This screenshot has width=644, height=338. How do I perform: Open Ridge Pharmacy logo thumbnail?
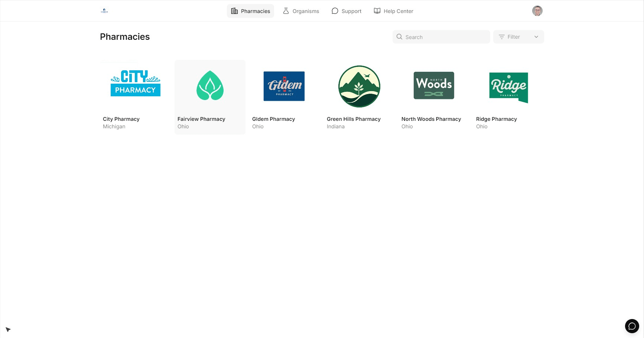(509, 88)
